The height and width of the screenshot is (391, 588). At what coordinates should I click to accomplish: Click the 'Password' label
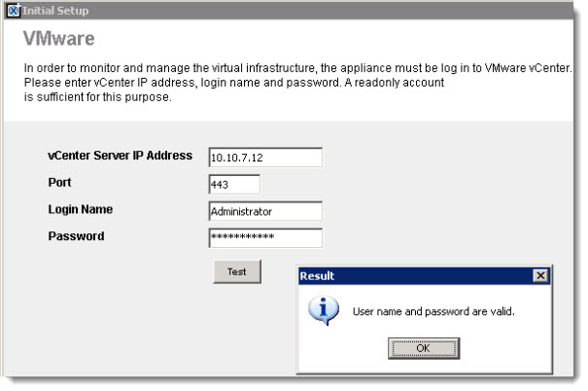[x=76, y=236]
